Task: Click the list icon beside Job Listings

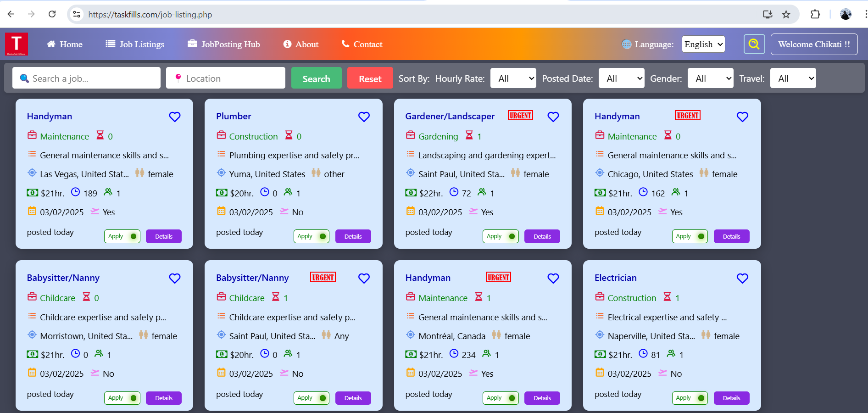Action: [110, 44]
